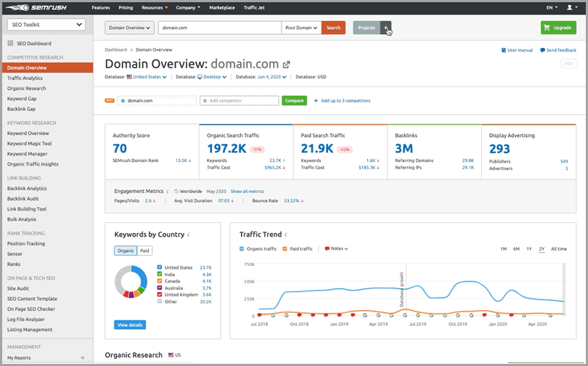The height and width of the screenshot is (366, 588).
Task: Toggle the Other country checkbox
Action: pyautogui.click(x=160, y=301)
